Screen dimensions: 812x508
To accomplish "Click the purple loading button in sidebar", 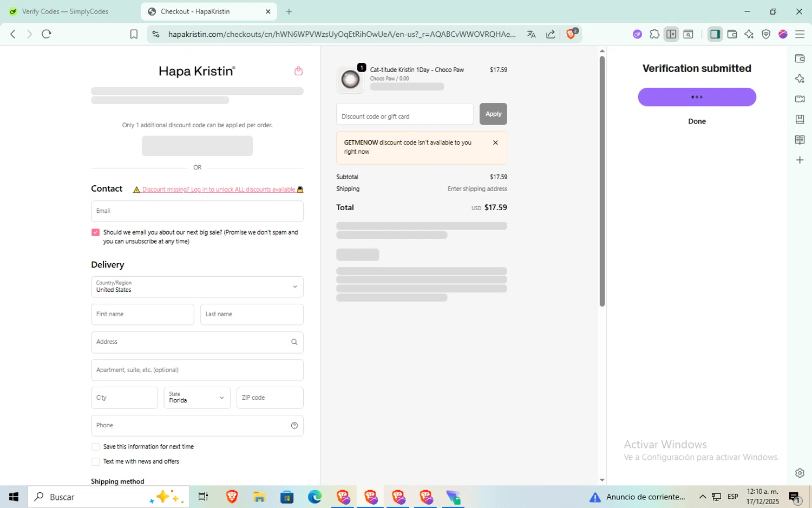I will pyautogui.click(x=697, y=97).
